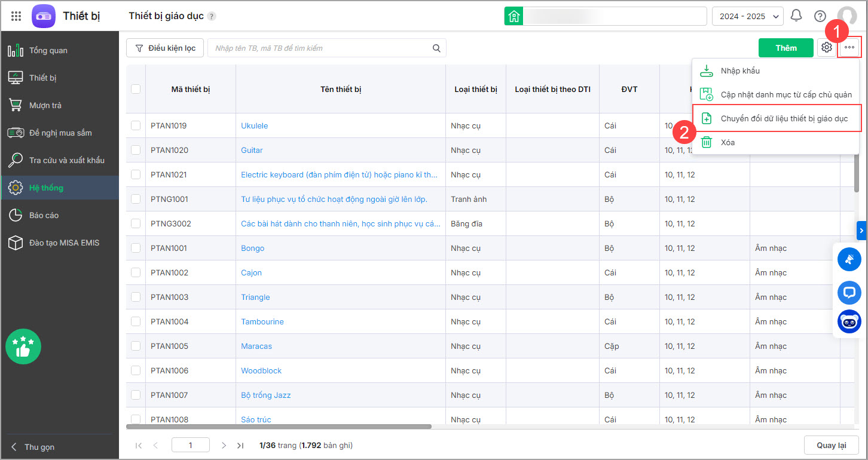Open table settings gear icon
This screenshot has width=868, height=460.
(827, 48)
